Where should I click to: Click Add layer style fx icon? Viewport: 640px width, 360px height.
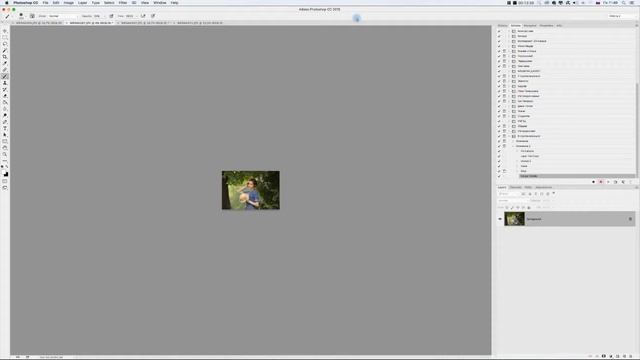(x=597, y=356)
